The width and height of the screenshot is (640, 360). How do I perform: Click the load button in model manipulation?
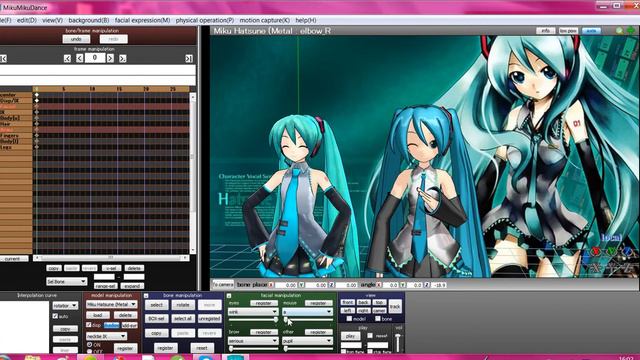[98, 315]
